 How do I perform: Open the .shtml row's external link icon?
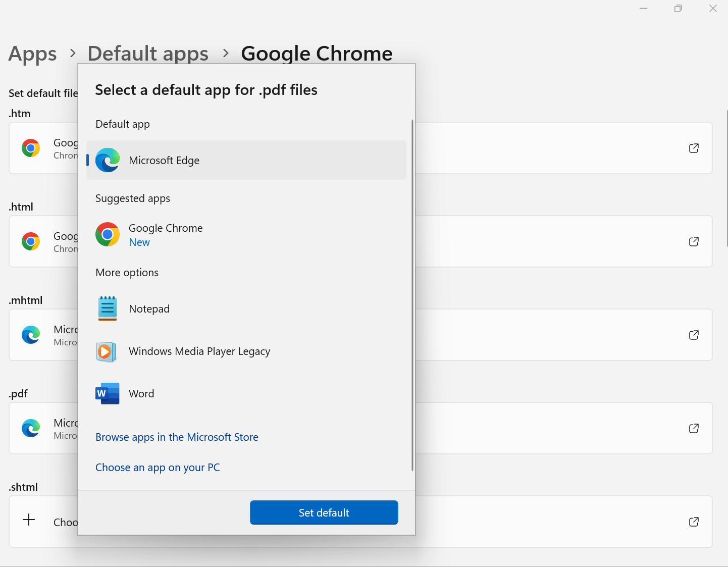(x=694, y=522)
